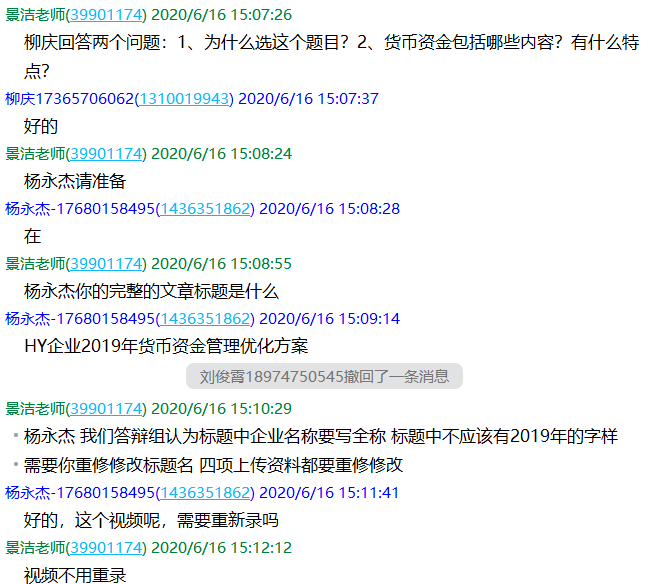Click message 好的，这个视频呢，需要重新录吗
The width and height of the screenshot is (653, 584).
tap(151, 520)
